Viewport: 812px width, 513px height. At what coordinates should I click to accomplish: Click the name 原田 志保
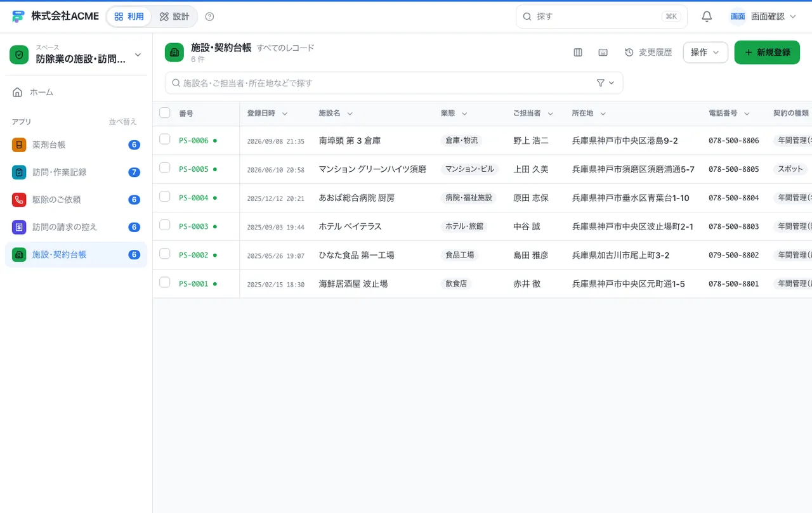pos(531,198)
